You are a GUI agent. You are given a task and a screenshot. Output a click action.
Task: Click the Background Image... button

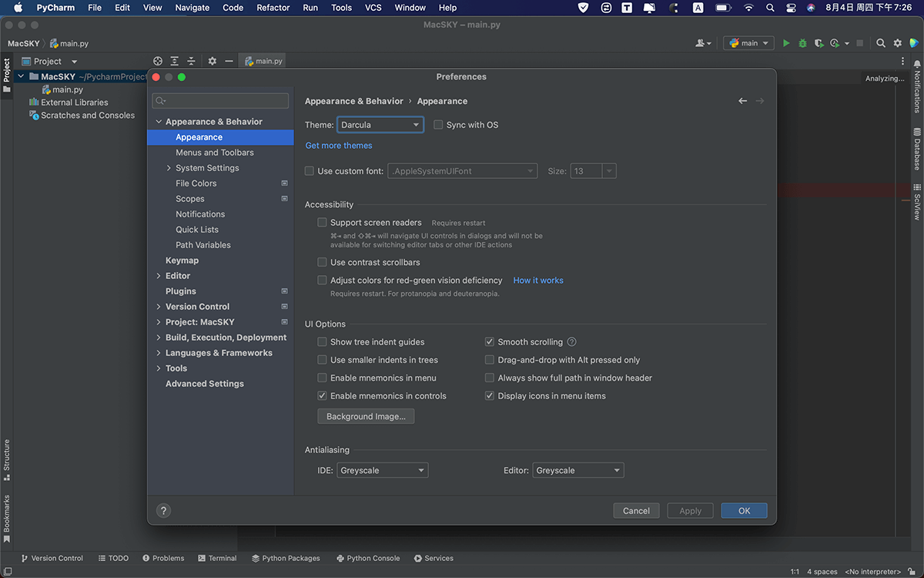tap(366, 416)
